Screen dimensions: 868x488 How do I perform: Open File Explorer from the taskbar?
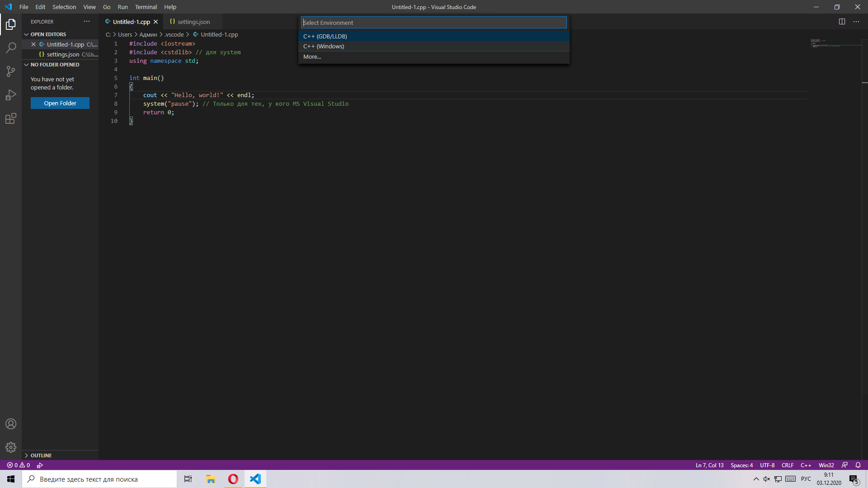pyautogui.click(x=211, y=479)
